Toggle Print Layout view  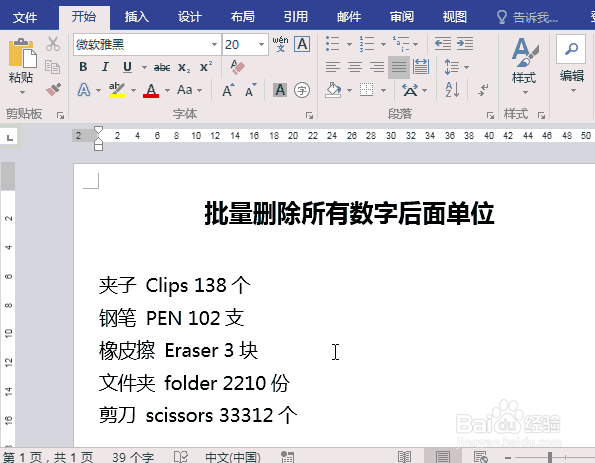(x=442, y=457)
